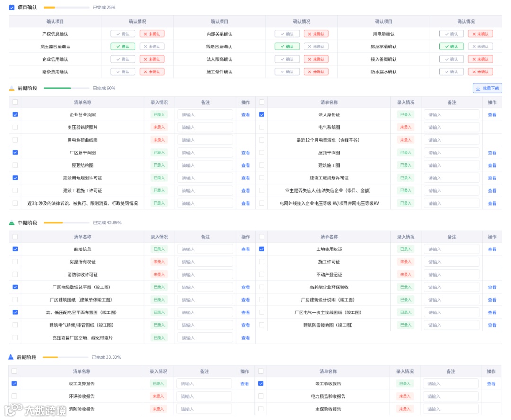Check the 屋顶结构图 row checkbox

(x=15, y=165)
